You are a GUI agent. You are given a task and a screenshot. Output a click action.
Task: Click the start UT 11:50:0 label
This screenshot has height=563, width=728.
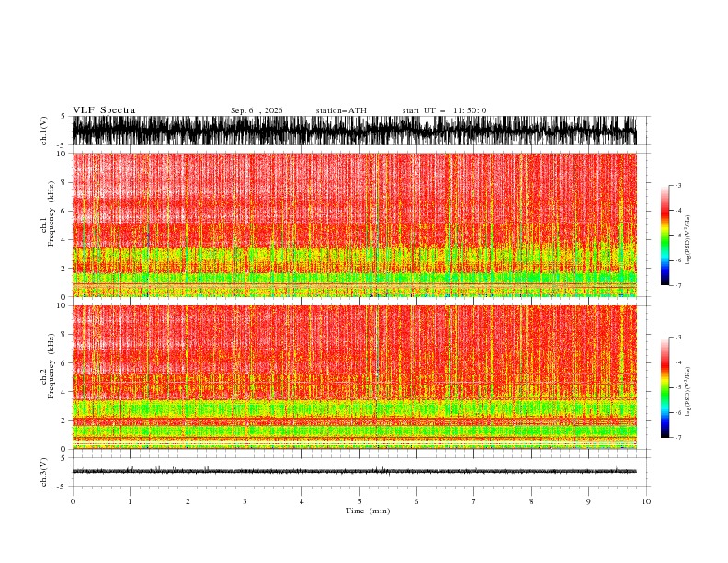[x=444, y=110]
